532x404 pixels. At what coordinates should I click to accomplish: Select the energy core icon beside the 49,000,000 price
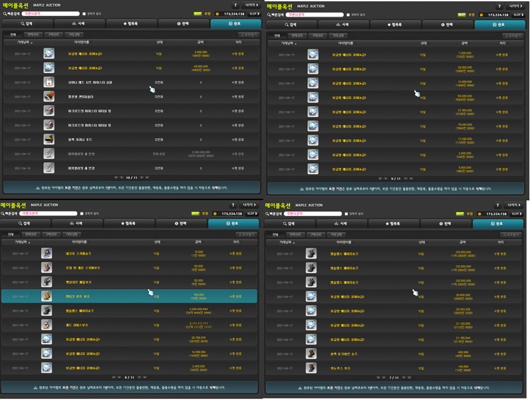pos(49,68)
